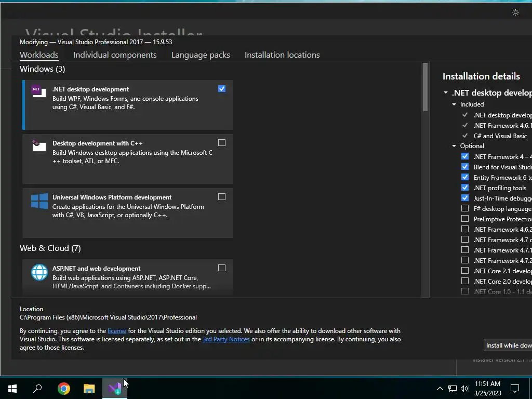The width and height of the screenshot is (532, 399).
Task: Open the license link
Action: pyautogui.click(x=117, y=331)
